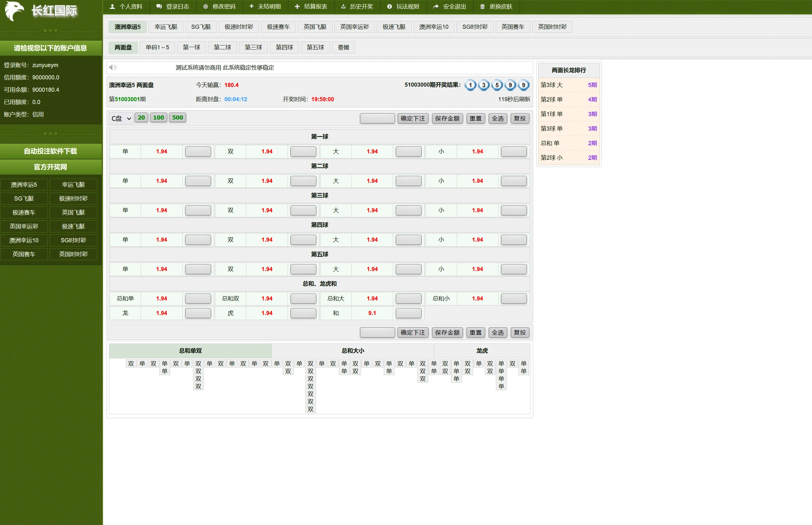Click the 500 quick amount chip

click(177, 118)
